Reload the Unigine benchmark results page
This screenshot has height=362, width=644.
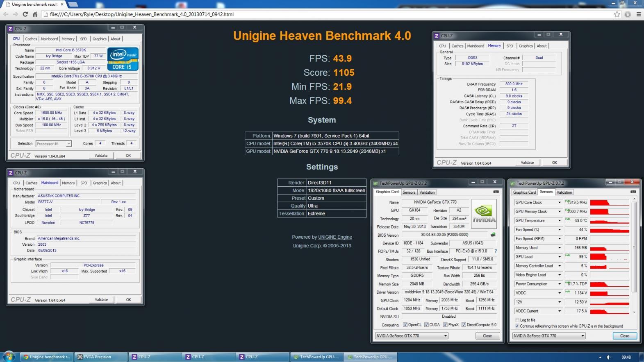coord(25,14)
